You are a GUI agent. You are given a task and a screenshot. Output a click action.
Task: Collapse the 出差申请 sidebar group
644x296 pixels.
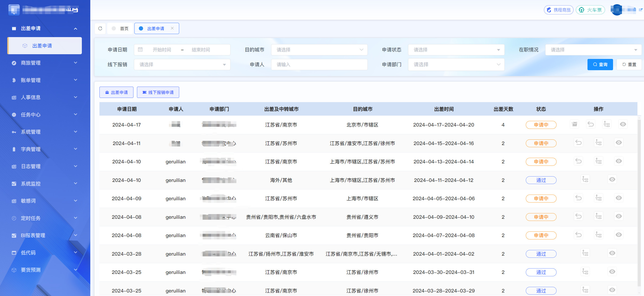pyautogui.click(x=45, y=28)
